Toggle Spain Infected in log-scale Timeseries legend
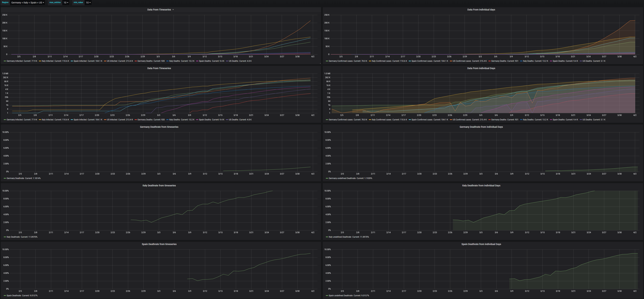Viewport: 644px width, 299px height. [80, 120]
